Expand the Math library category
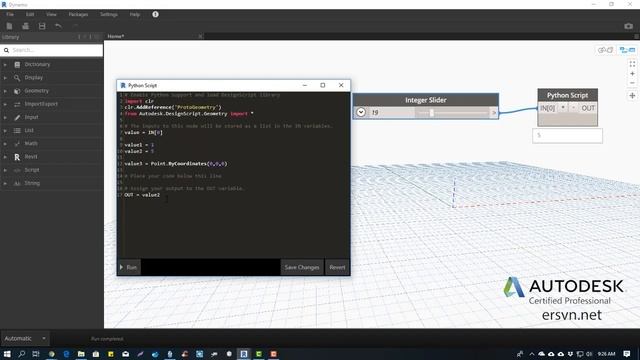The width and height of the screenshot is (640, 360). click(5, 144)
